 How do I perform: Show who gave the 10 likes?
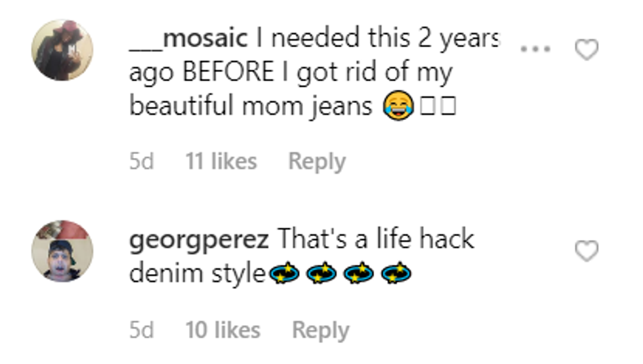tap(222, 330)
